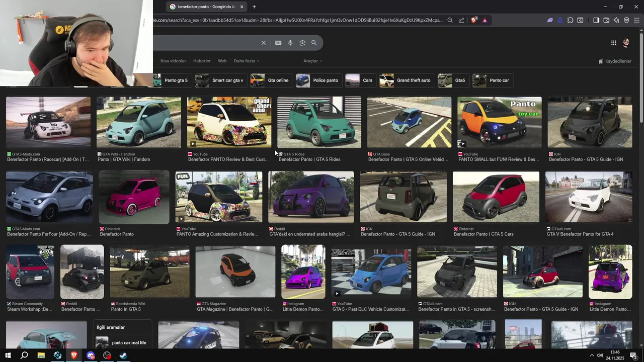Click the volume icon in system tray
This screenshot has width=644, height=362.
tap(600, 355)
